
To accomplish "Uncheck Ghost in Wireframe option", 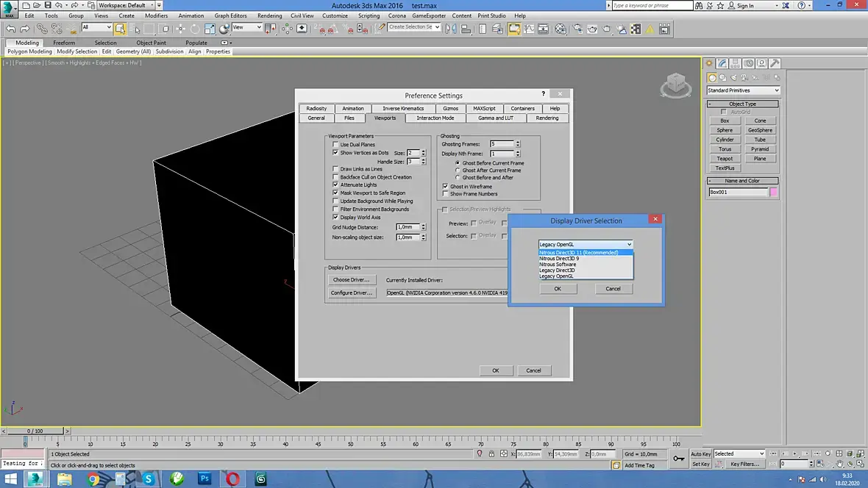I will tap(446, 187).
